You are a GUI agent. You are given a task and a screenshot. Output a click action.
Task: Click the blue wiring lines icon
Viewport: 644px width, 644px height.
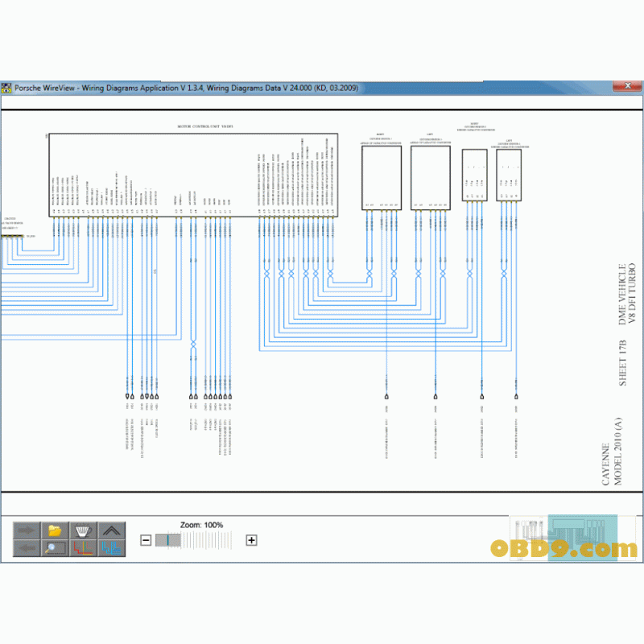click(x=111, y=548)
